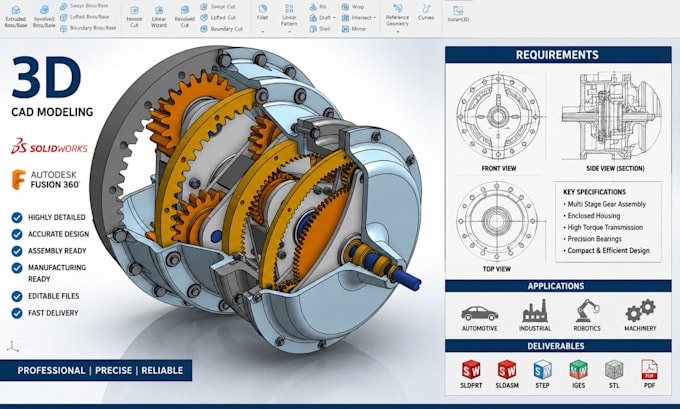680x409 pixels.
Task: Click the Deliverables section header
Action: click(x=558, y=346)
